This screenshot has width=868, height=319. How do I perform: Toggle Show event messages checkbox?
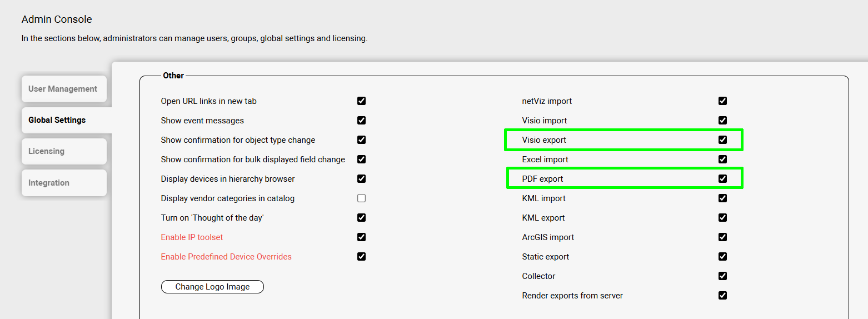[361, 121]
